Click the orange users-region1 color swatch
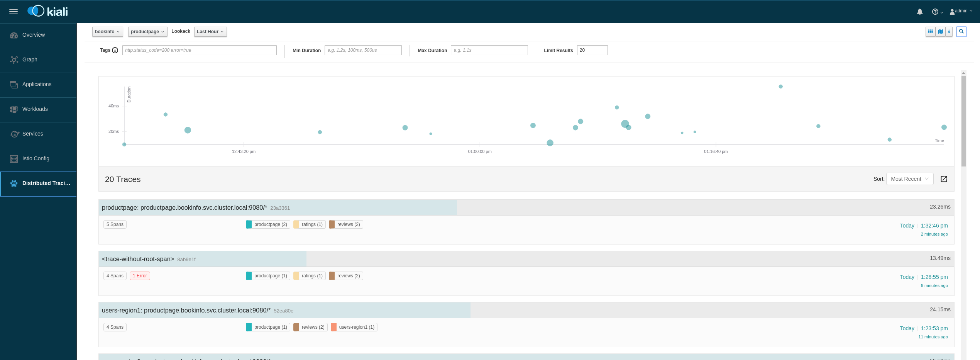This screenshot has width=980, height=360. pos(333,327)
